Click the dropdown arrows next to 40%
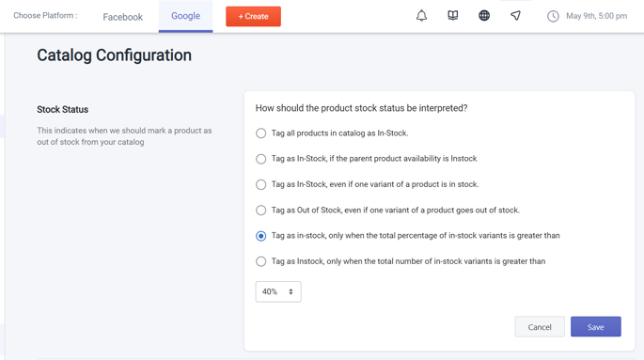 pyautogui.click(x=291, y=292)
